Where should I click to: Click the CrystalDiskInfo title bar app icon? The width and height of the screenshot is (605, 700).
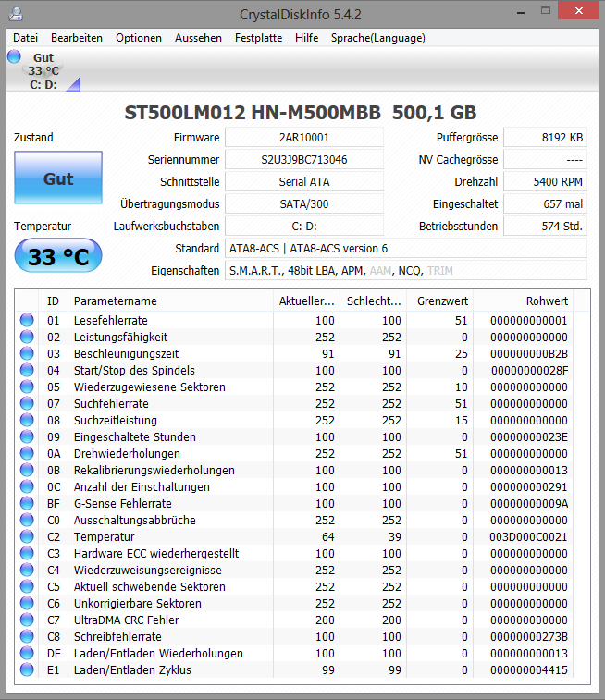point(15,14)
